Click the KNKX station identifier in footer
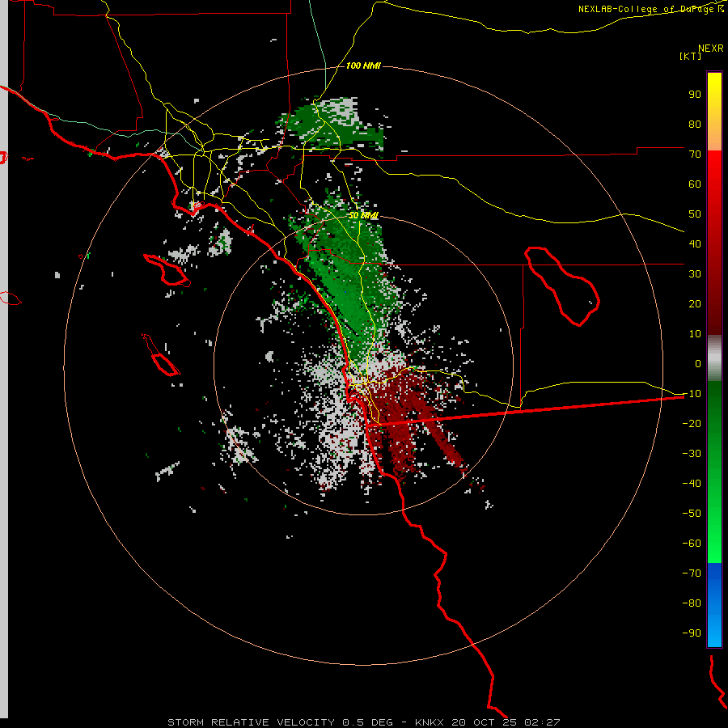The image size is (728, 728). pos(430,722)
